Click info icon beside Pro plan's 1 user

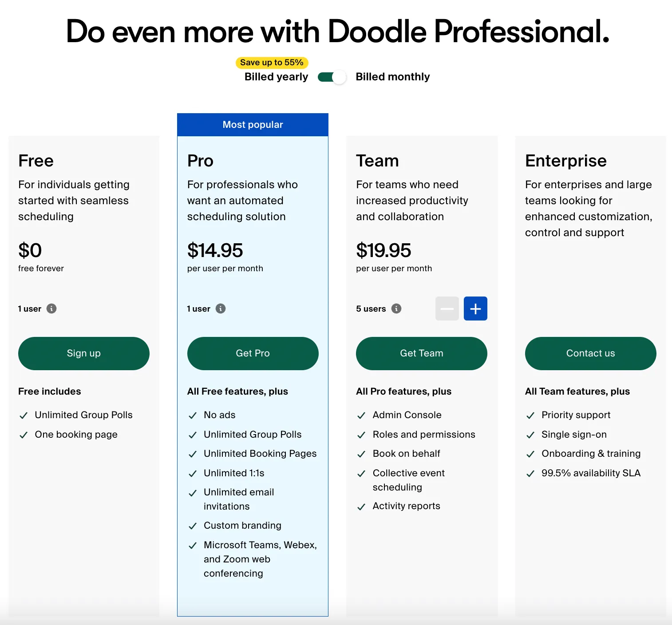221,309
